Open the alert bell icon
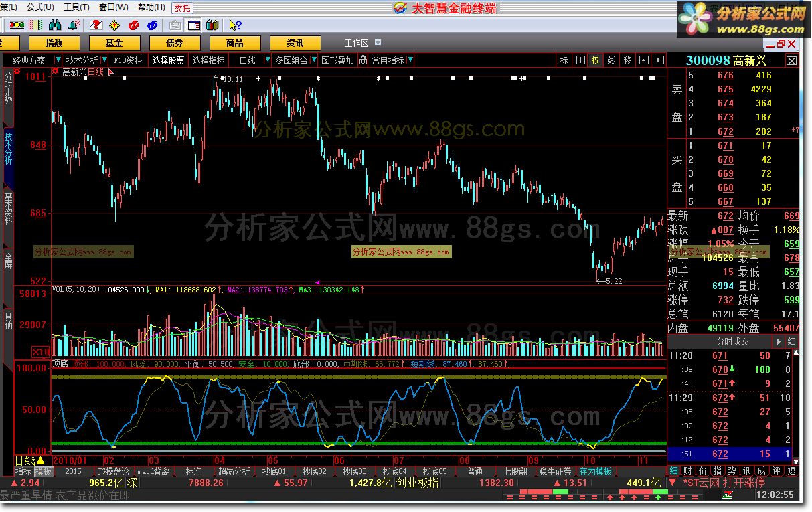This screenshot has width=812, height=512. pyautogui.click(x=74, y=25)
